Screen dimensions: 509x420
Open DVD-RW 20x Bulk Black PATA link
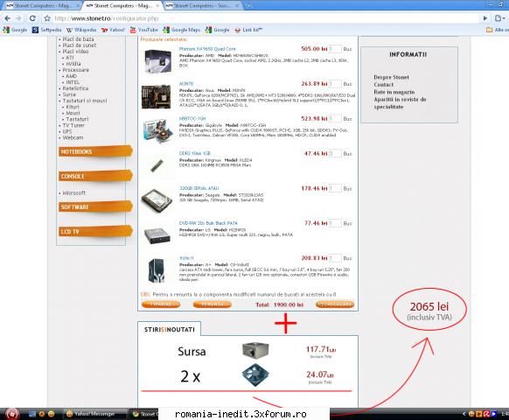208,223
